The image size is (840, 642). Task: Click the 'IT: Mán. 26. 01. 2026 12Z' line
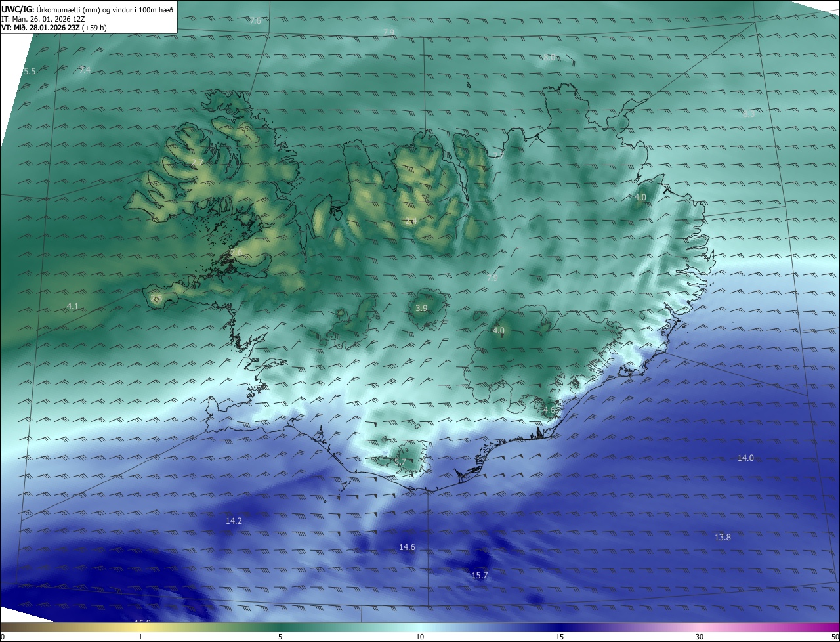(x=42, y=18)
